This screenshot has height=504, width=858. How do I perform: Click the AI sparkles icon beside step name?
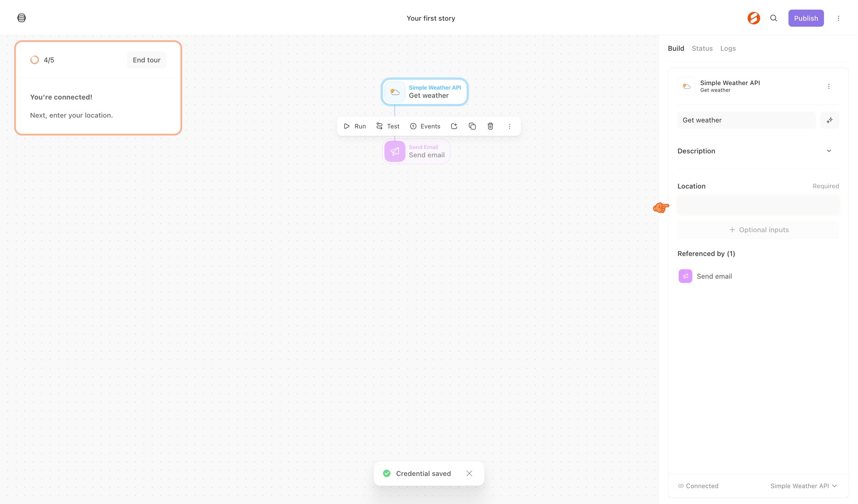point(829,120)
